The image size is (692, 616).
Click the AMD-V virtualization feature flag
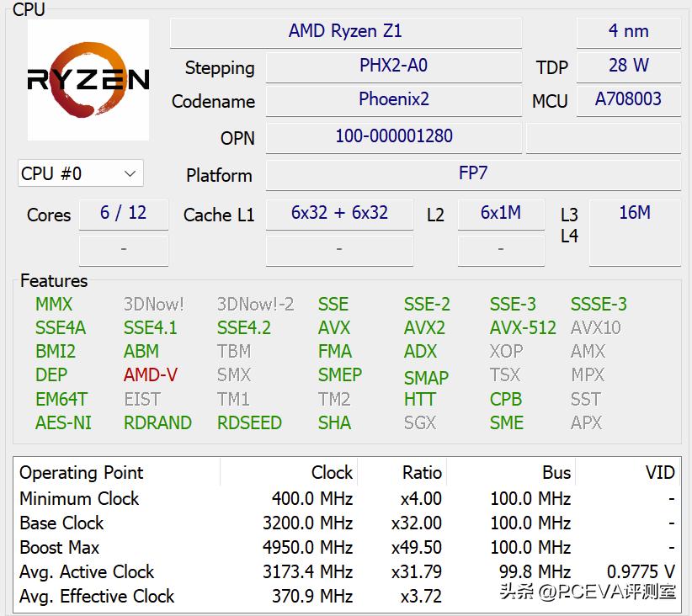149,375
